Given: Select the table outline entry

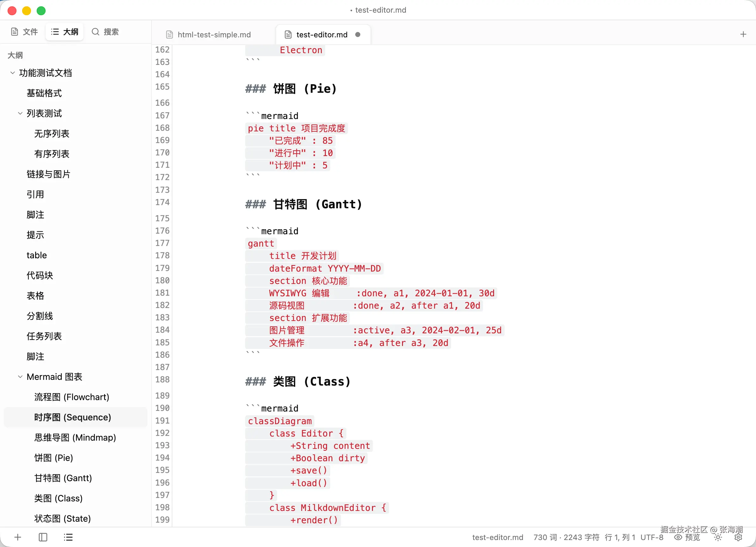Looking at the screenshot, I should tap(37, 255).
